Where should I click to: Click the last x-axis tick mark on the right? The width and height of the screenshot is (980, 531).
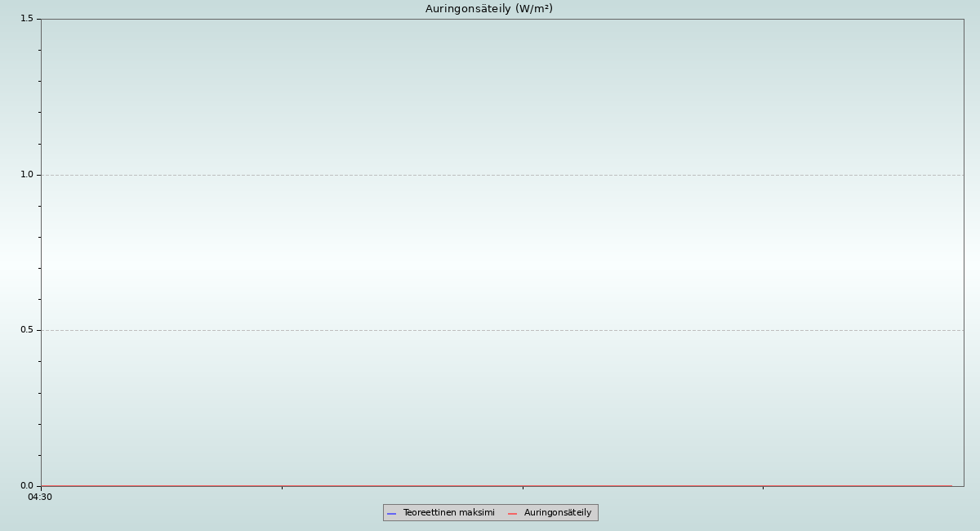(x=763, y=488)
